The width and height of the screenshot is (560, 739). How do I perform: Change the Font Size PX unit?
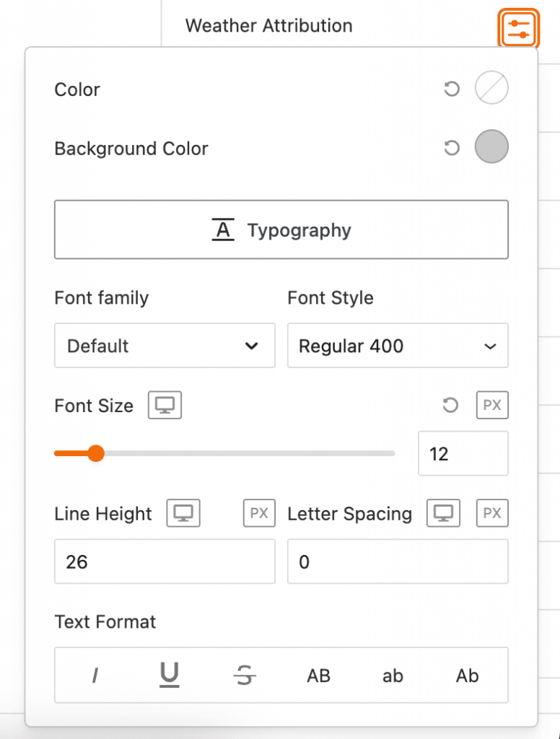(x=492, y=406)
